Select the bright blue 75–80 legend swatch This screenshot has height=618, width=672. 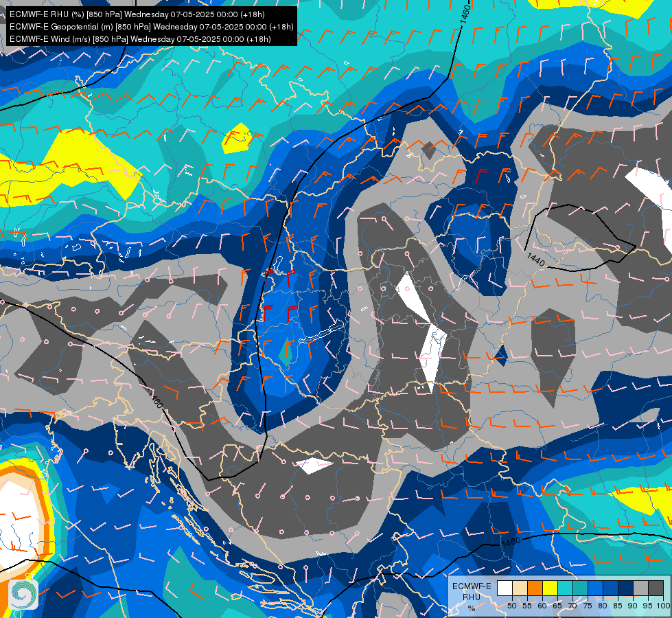596,588
